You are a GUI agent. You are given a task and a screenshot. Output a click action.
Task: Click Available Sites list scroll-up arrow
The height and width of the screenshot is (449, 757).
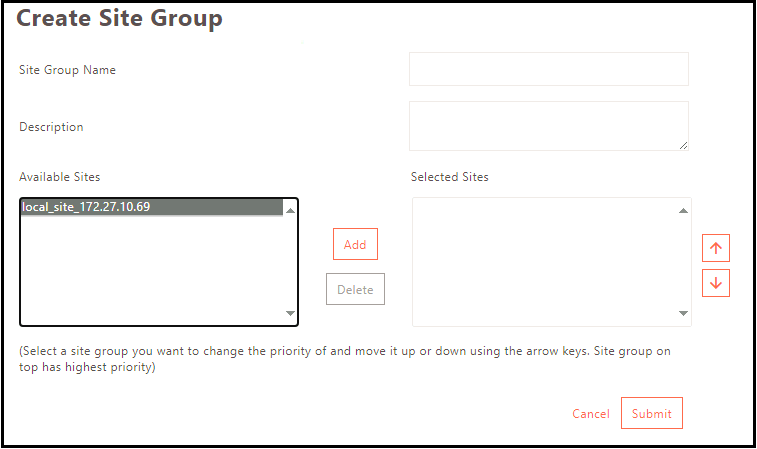(x=290, y=210)
